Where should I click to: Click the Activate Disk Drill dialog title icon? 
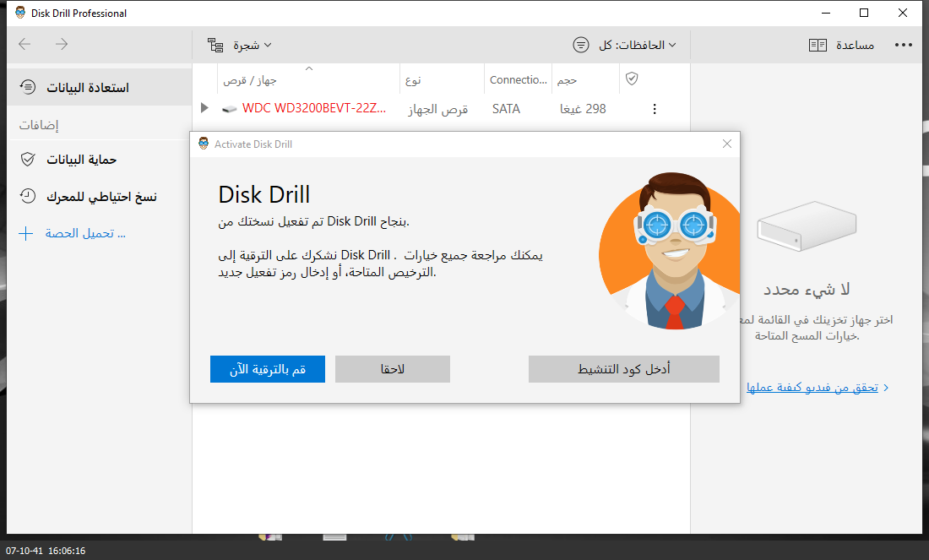[x=204, y=144]
